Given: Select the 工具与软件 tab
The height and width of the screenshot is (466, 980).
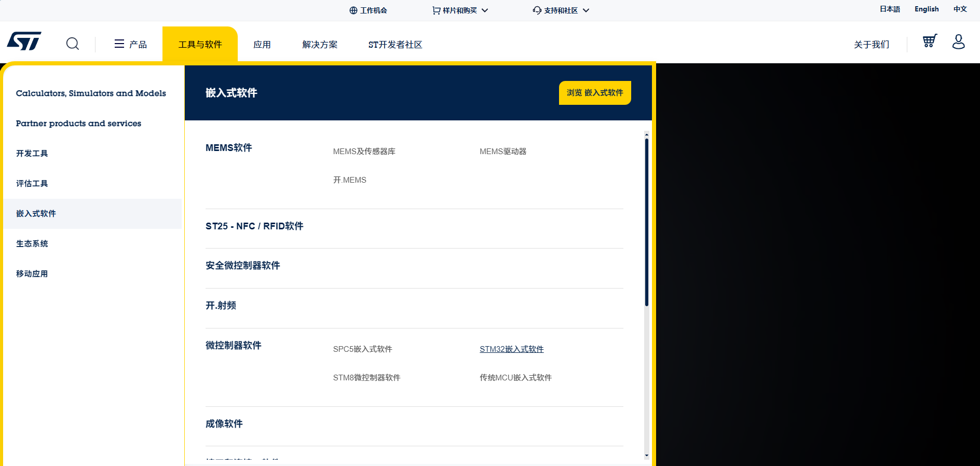Looking at the screenshot, I should point(200,45).
